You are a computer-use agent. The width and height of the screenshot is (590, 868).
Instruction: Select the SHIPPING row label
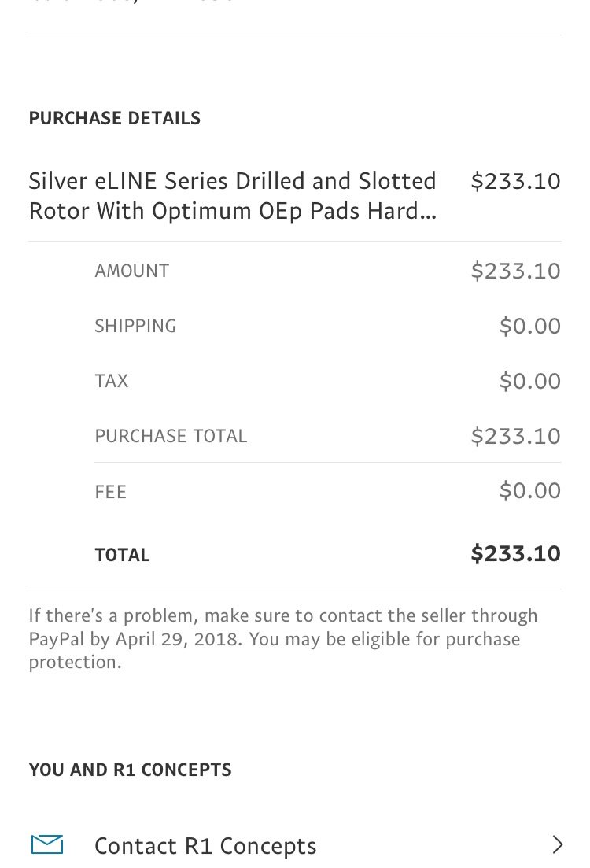[135, 326]
